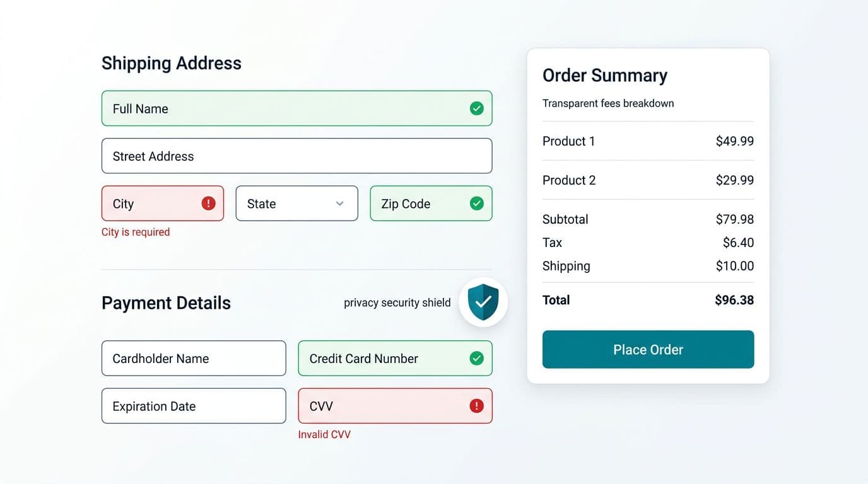
Task: Select the State combo box
Action: pos(296,203)
